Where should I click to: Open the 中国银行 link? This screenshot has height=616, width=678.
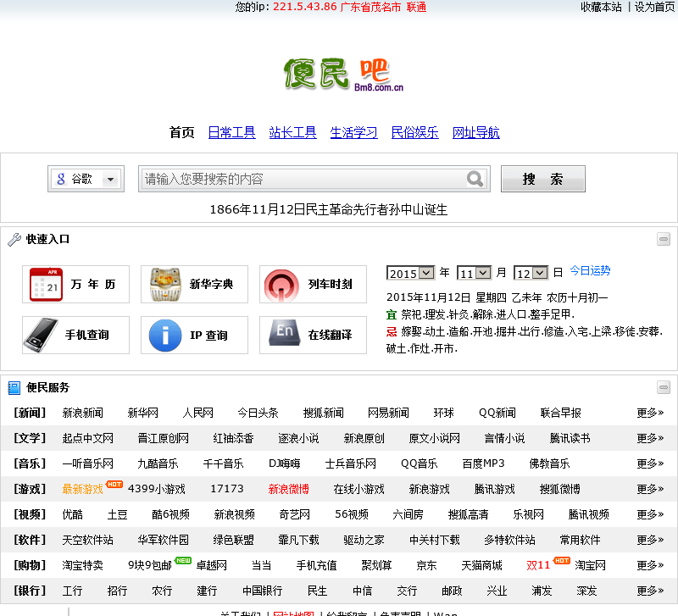(263, 591)
